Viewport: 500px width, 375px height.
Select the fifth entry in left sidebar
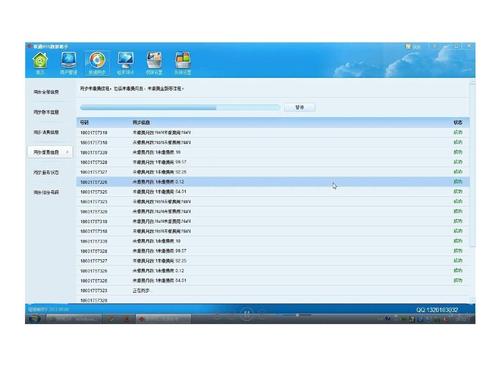click(46, 172)
